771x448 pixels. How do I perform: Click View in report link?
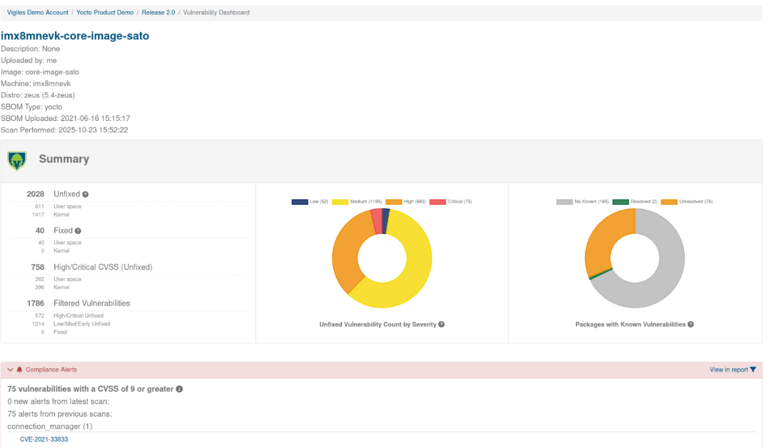point(728,370)
